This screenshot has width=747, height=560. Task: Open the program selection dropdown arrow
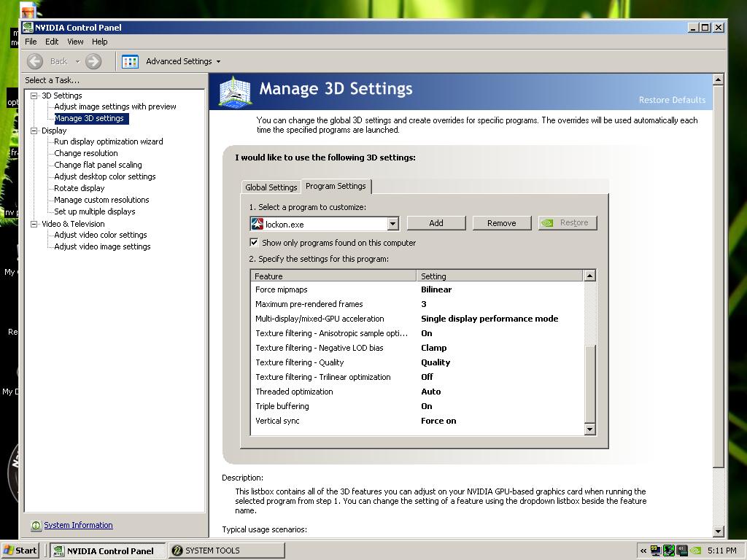click(x=392, y=224)
